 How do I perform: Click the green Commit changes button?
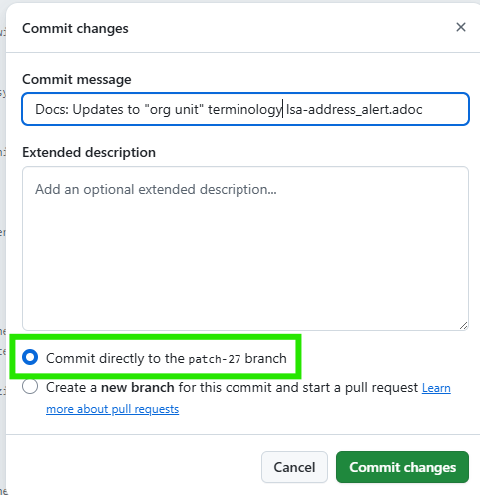tap(402, 467)
